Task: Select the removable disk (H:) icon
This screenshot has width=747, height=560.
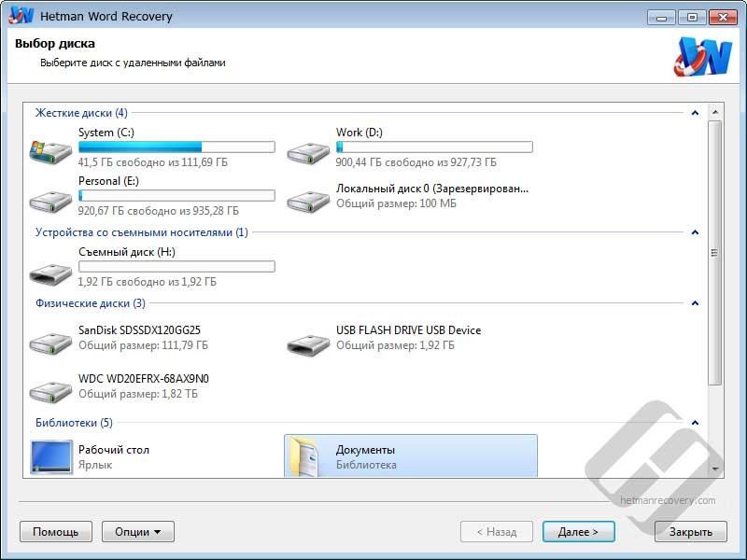Action: pyautogui.click(x=50, y=273)
